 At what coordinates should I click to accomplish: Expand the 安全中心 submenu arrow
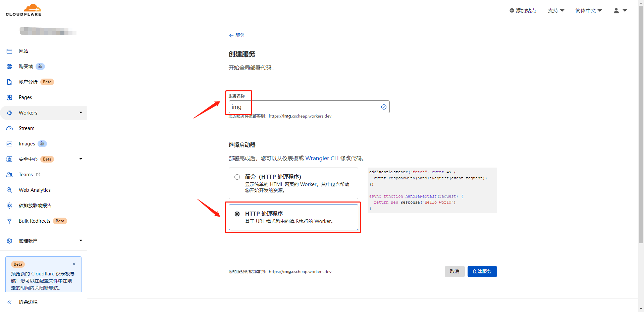[81, 159]
